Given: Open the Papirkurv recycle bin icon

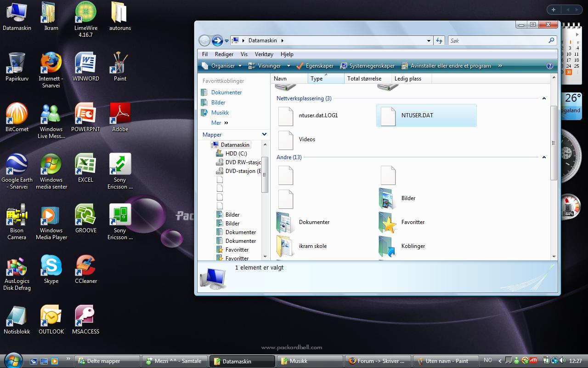Looking at the screenshot, I should (x=17, y=67).
